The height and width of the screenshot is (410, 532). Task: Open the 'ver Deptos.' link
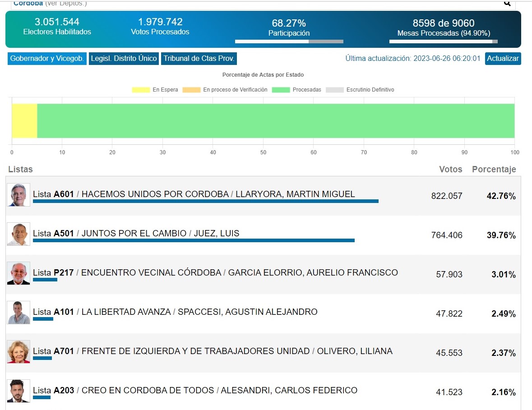[x=66, y=4]
